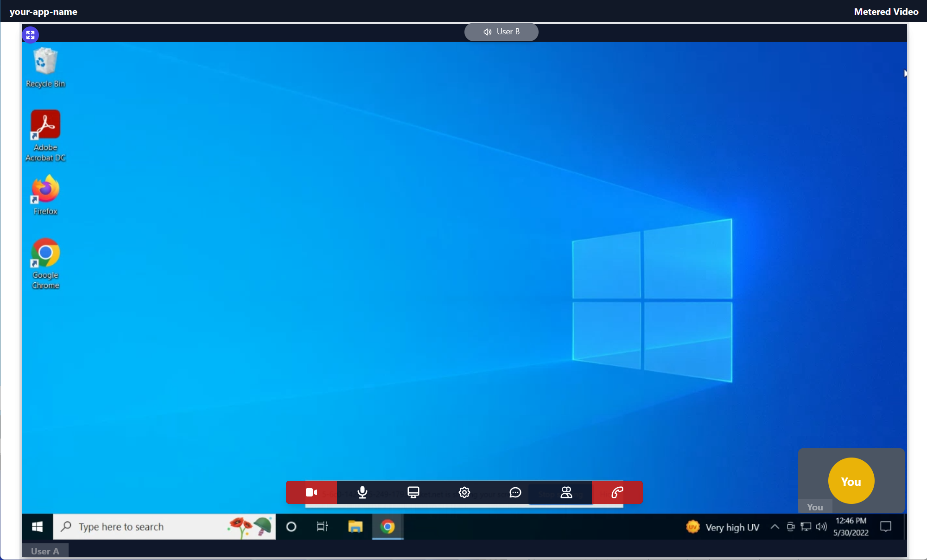This screenshot has height=560, width=927.
Task: Show the participants list icon
Action: (x=566, y=492)
